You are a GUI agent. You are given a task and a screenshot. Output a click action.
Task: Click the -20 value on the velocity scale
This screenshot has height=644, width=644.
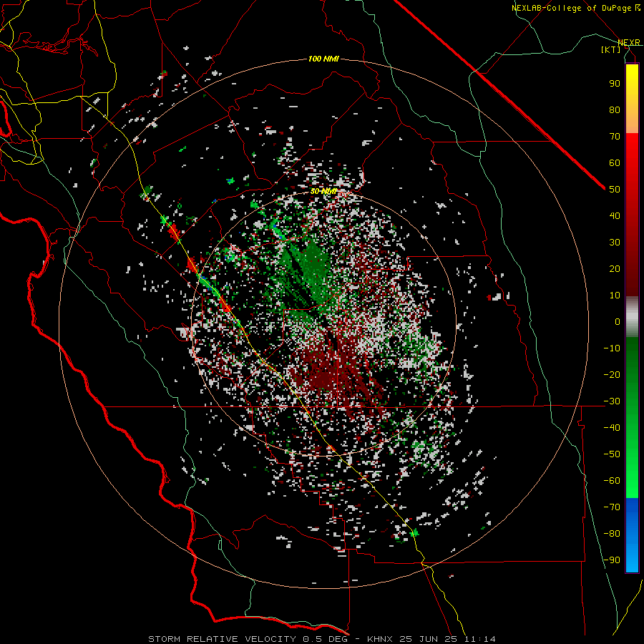tap(612, 374)
